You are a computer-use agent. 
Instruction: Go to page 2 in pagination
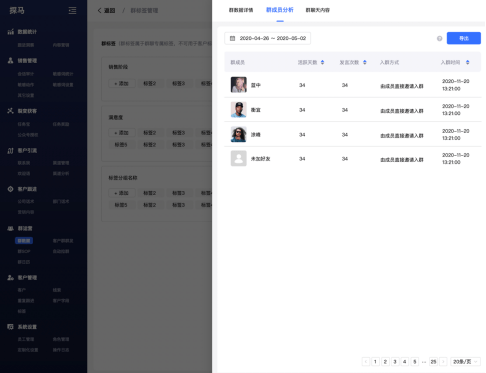click(385, 362)
